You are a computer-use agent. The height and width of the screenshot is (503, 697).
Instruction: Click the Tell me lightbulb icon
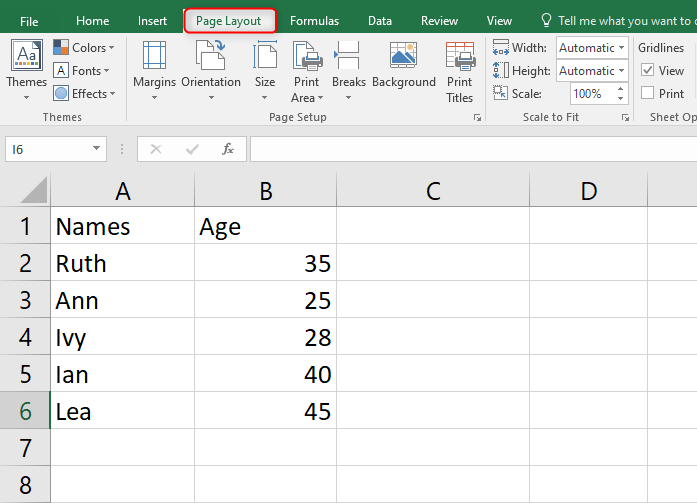click(546, 20)
